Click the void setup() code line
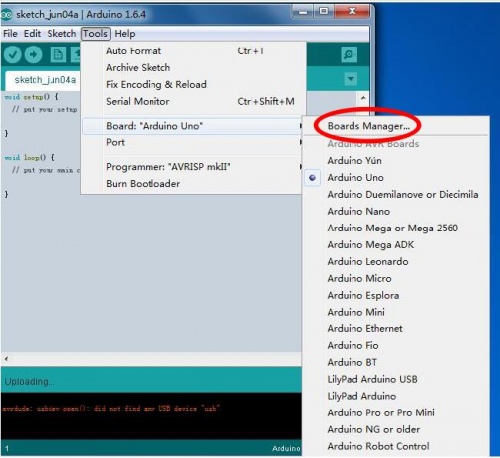The height and width of the screenshot is (458, 500). [31, 97]
